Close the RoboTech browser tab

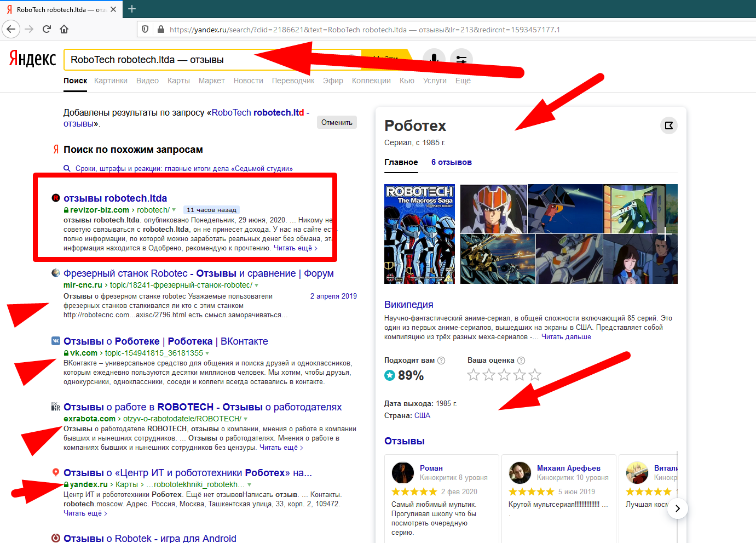tap(113, 9)
